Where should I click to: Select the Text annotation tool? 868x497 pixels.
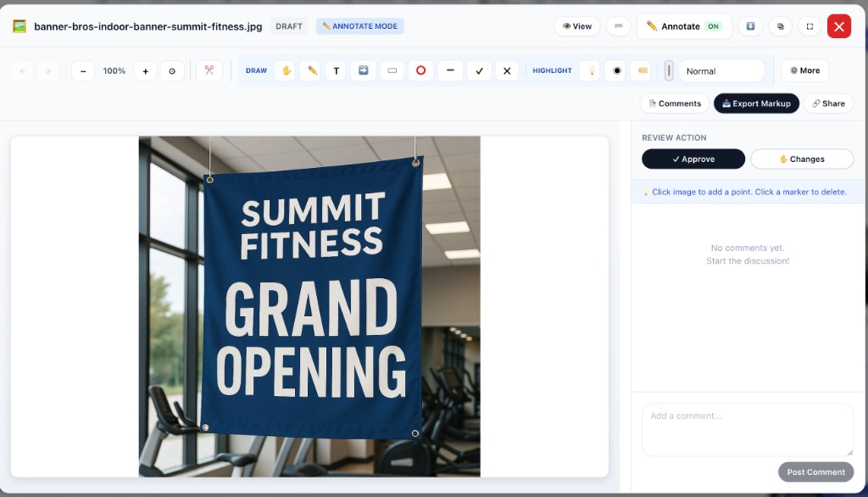pos(336,70)
